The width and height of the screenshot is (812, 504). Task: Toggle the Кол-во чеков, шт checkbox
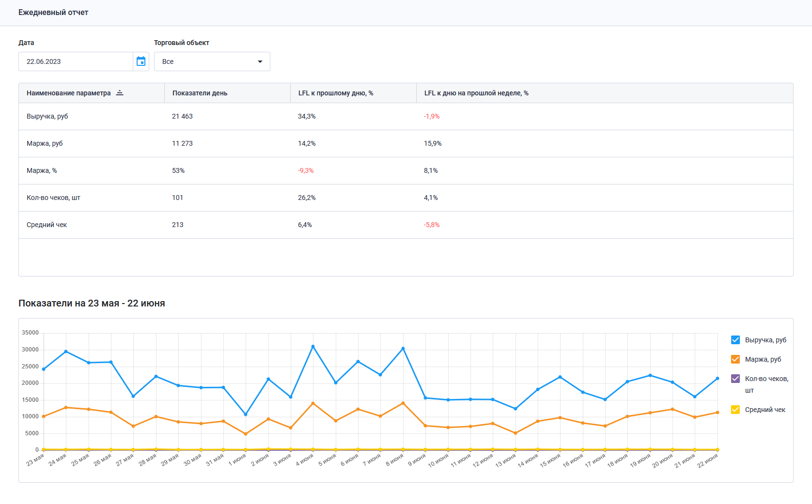(x=735, y=379)
